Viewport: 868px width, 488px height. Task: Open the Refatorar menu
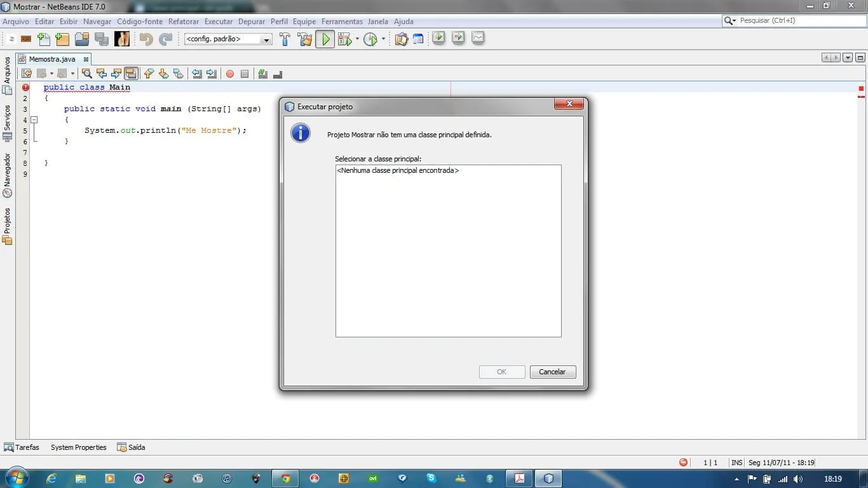point(184,22)
